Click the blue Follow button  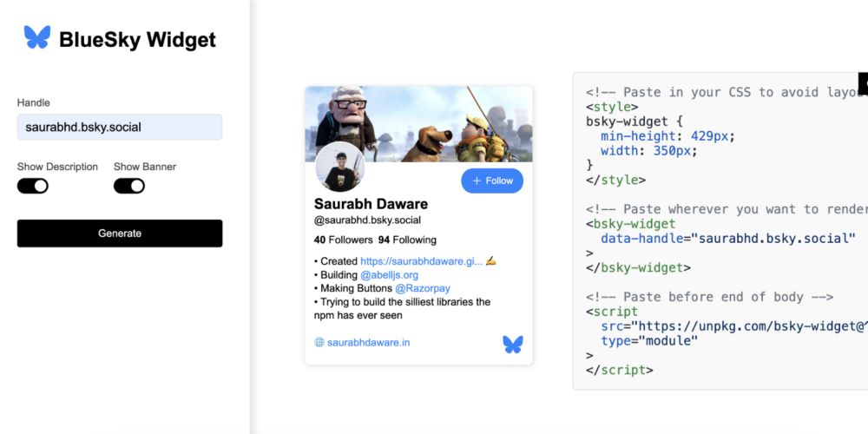492,181
